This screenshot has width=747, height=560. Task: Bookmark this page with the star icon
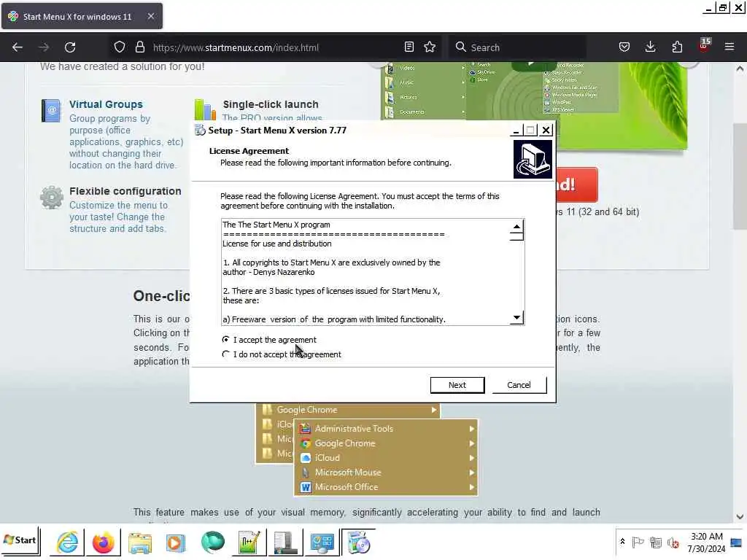pos(430,47)
